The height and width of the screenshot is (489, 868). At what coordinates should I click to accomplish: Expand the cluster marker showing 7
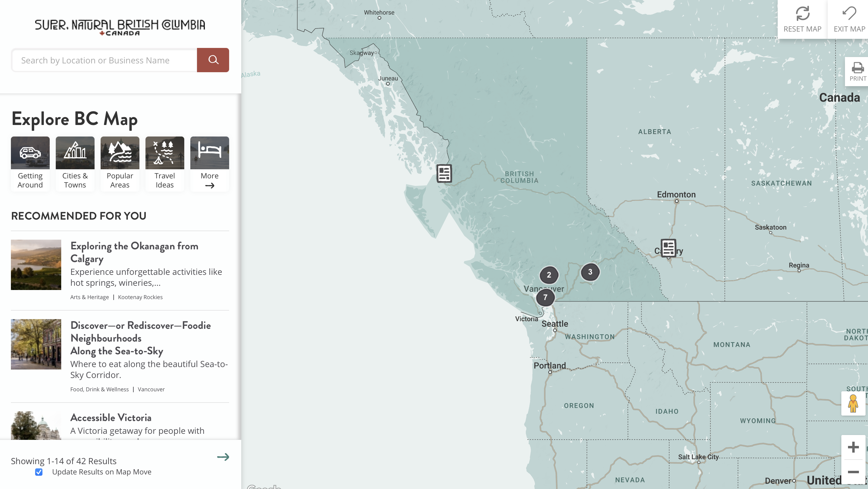[x=545, y=298]
